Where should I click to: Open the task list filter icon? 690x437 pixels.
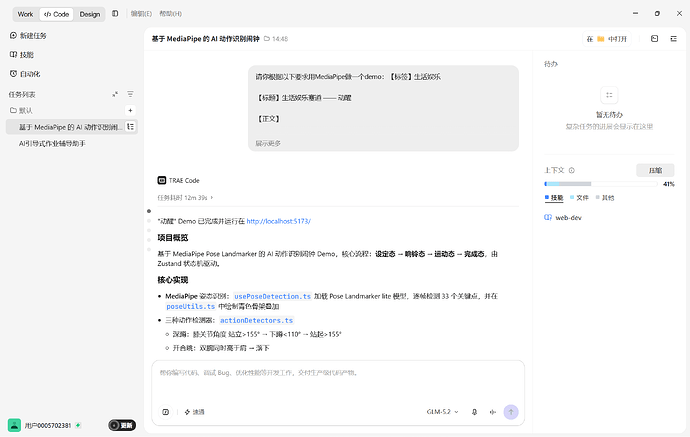130,94
